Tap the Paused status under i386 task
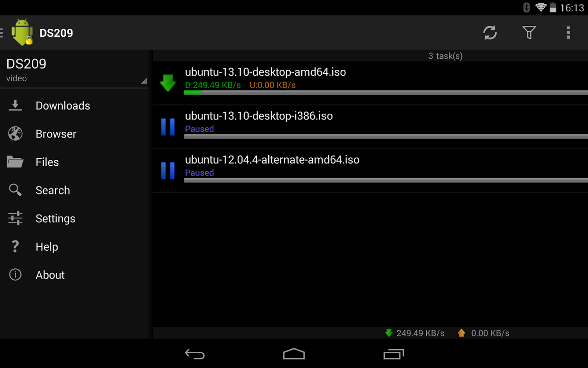The width and height of the screenshot is (588, 368). pyautogui.click(x=199, y=129)
